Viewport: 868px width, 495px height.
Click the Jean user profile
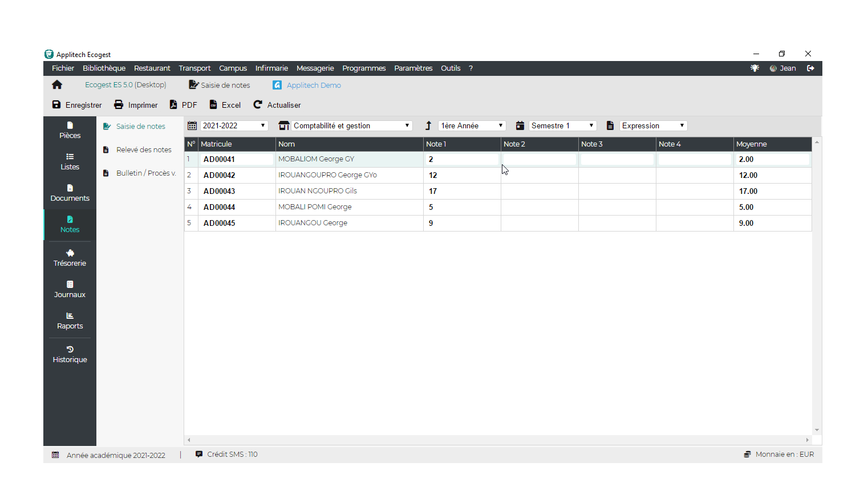point(783,68)
